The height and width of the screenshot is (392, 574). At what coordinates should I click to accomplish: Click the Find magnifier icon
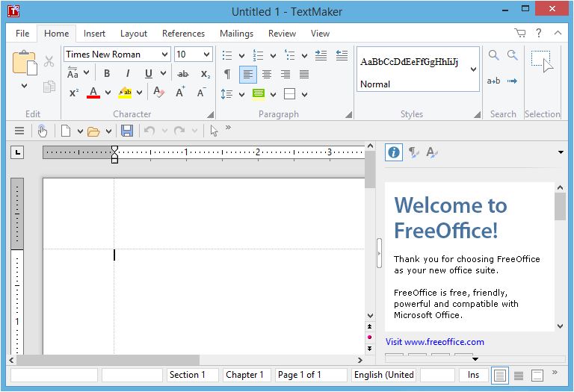tap(493, 55)
